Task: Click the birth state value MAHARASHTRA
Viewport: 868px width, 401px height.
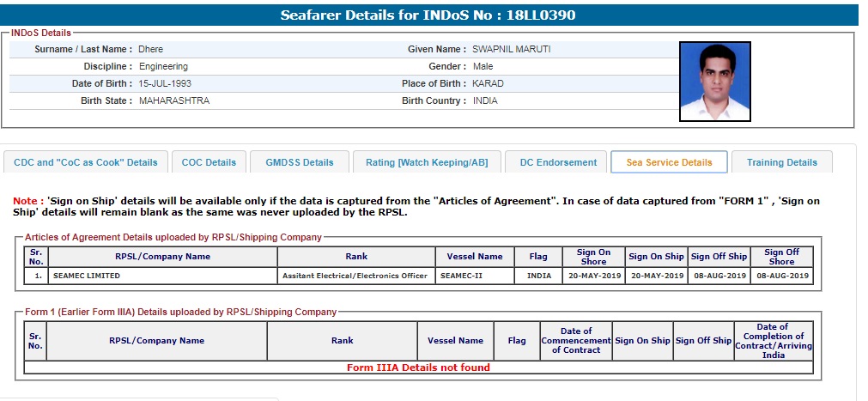Action: coord(173,101)
